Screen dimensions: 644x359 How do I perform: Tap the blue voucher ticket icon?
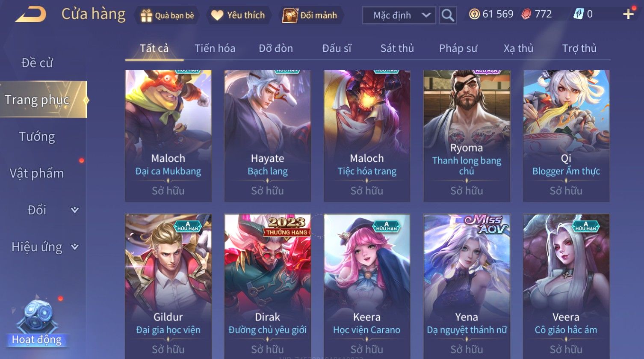(x=579, y=14)
